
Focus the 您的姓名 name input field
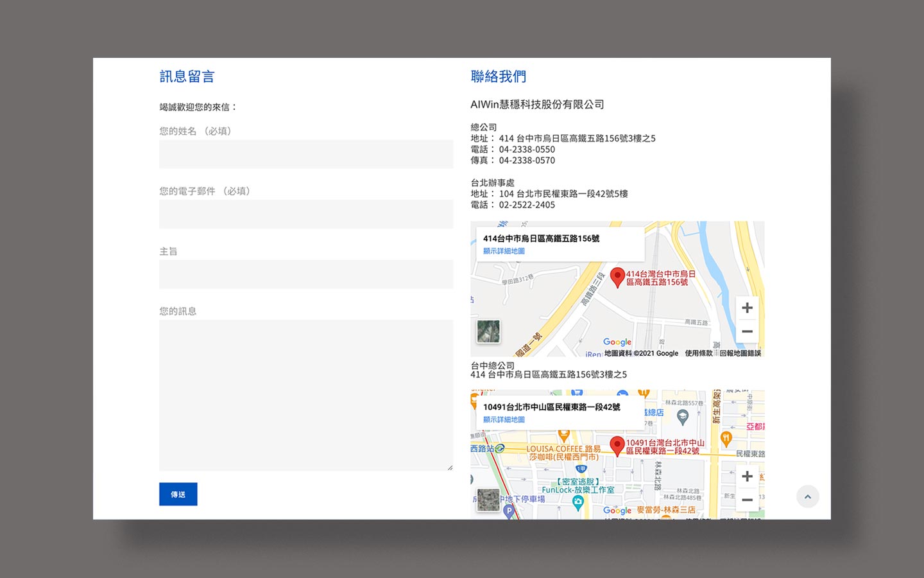tap(306, 154)
